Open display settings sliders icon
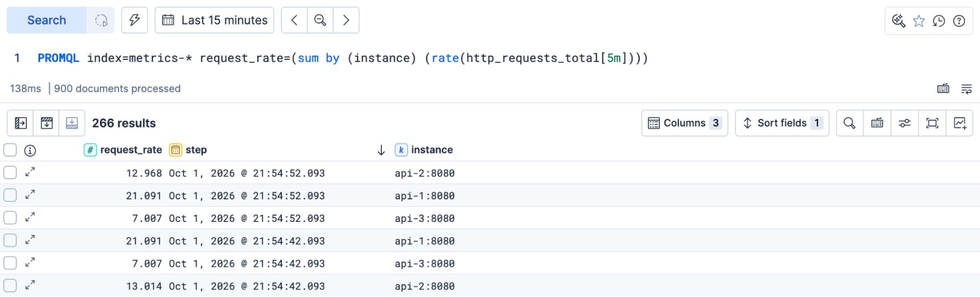 pyautogui.click(x=905, y=123)
